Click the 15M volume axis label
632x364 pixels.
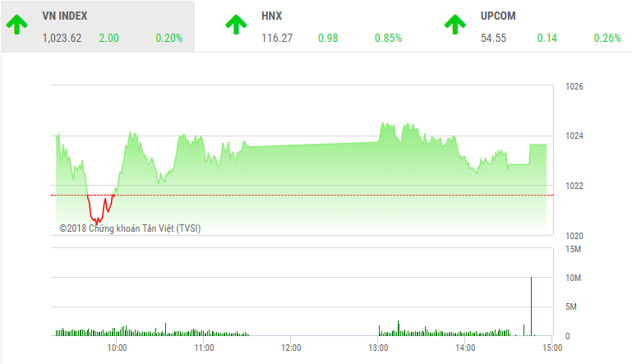(574, 249)
